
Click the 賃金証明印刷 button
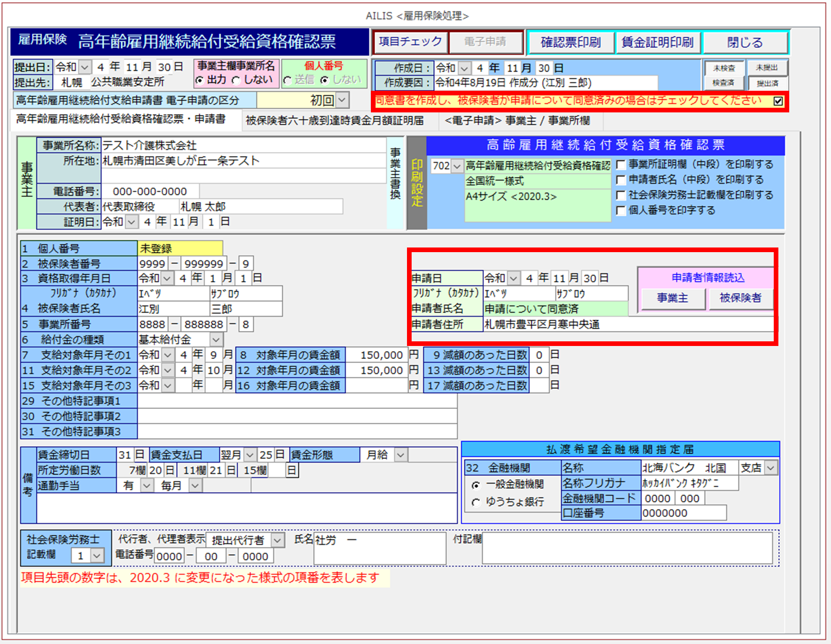[657, 42]
